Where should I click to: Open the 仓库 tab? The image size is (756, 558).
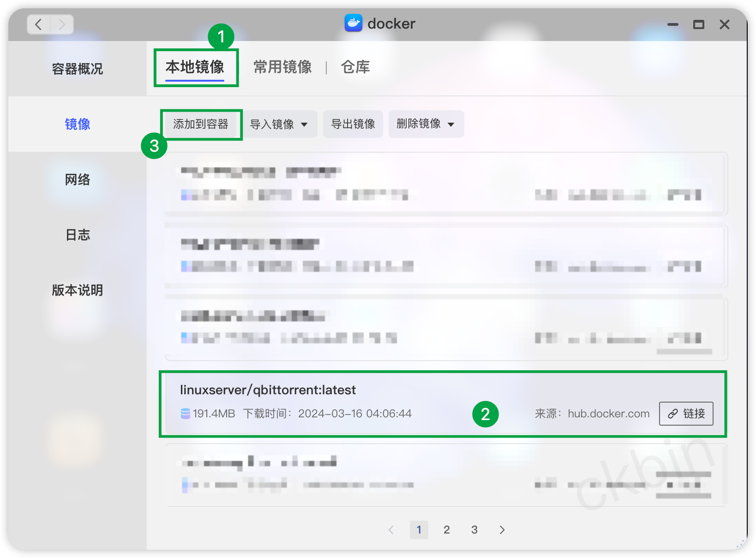click(355, 67)
